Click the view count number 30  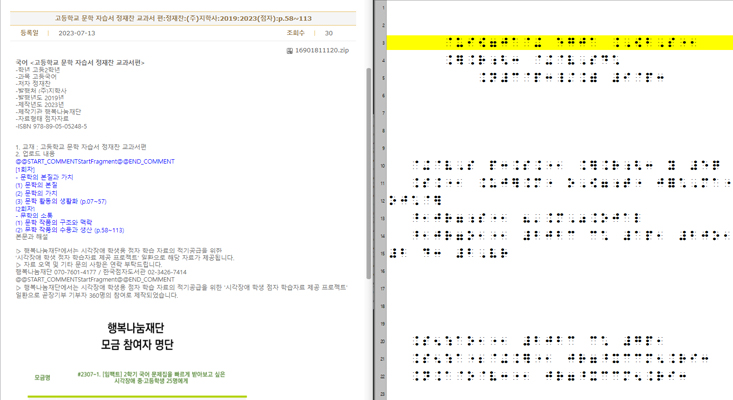pyautogui.click(x=328, y=33)
